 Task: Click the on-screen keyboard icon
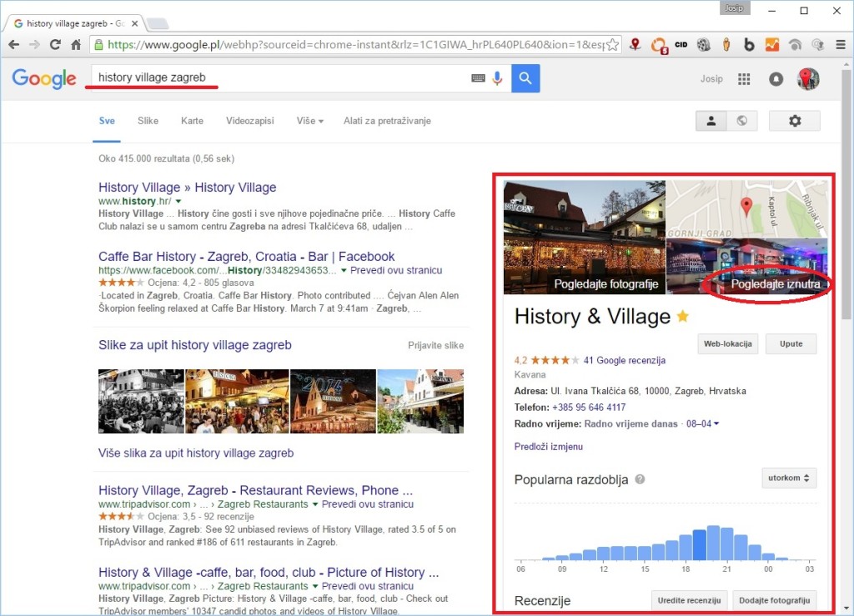tap(478, 78)
